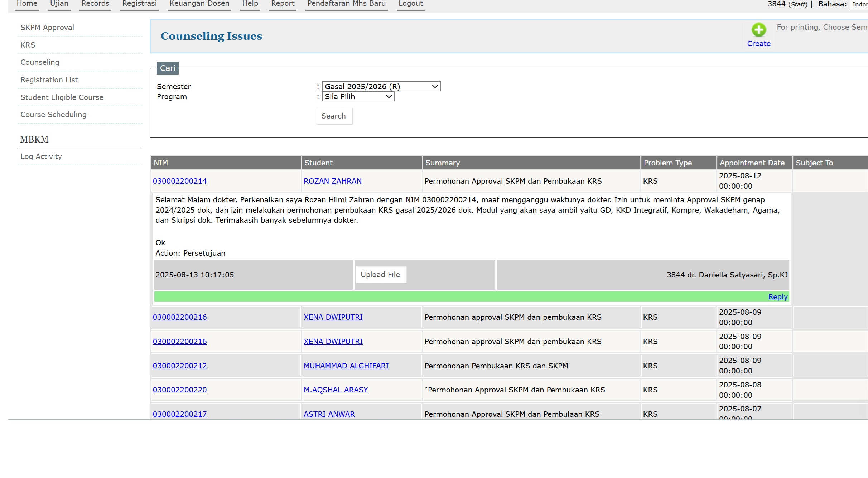Click NIM 030002200217 link
Image resolution: width=868 pixels, height=478 pixels.
[x=180, y=414]
